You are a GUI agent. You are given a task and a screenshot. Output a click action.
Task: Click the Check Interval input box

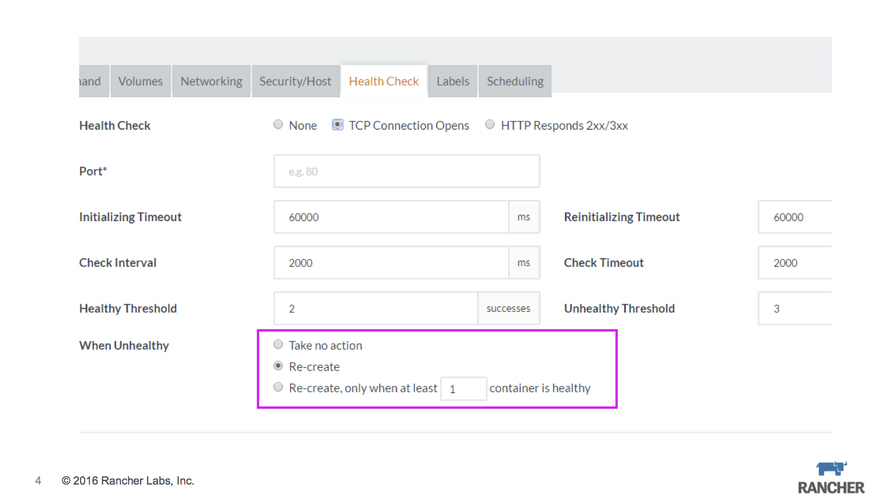[x=391, y=263]
